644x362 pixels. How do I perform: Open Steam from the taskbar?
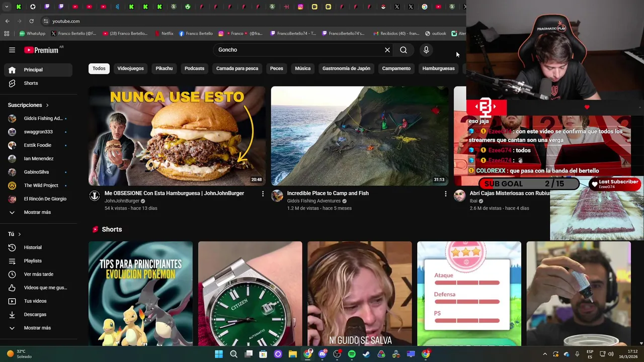[366, 354]
